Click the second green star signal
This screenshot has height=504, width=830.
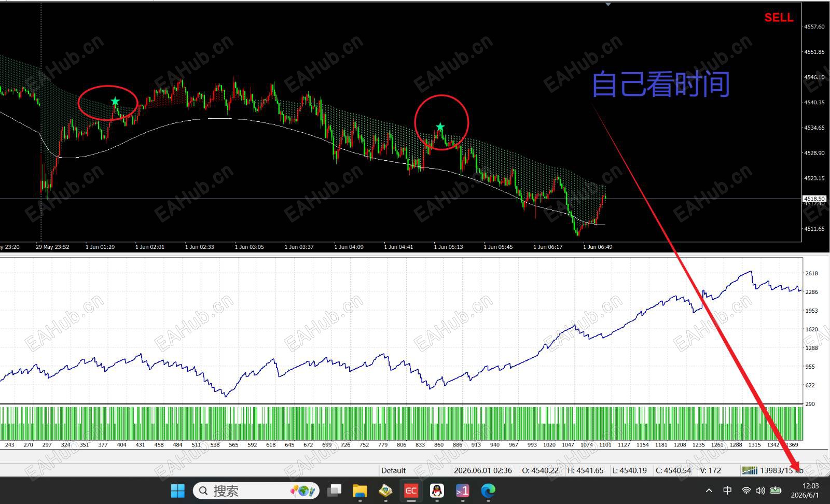[x=440, y=127]
